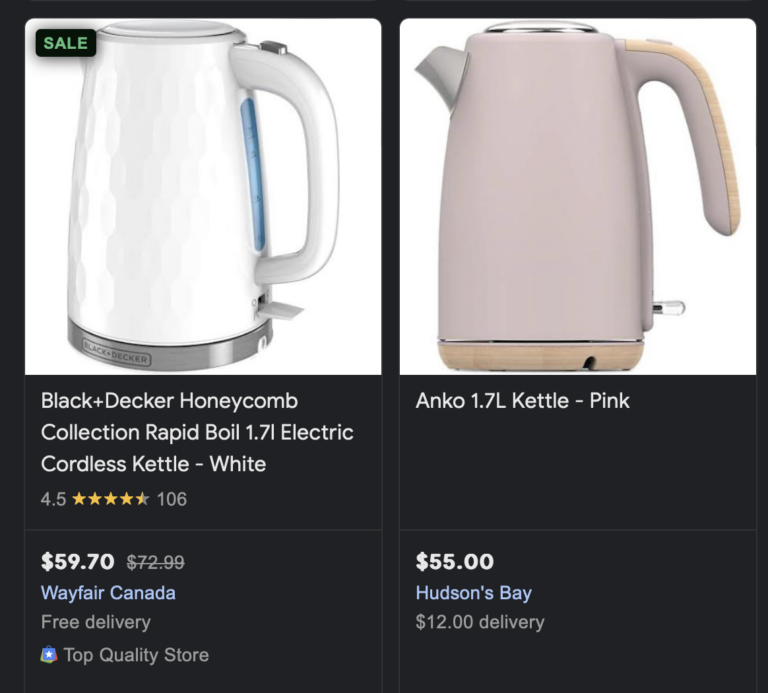Click the Top Quality Store text

pyautogui.click(x=136, y=655)
